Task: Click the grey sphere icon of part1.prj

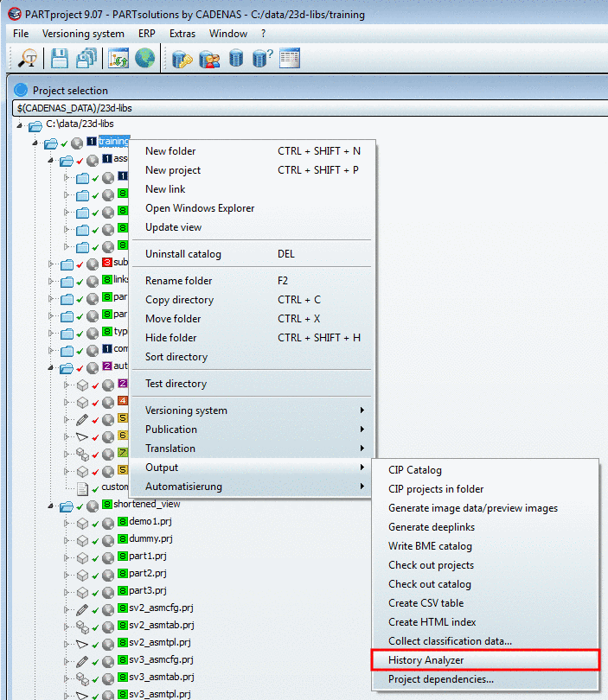Action: tap(108, 558)
